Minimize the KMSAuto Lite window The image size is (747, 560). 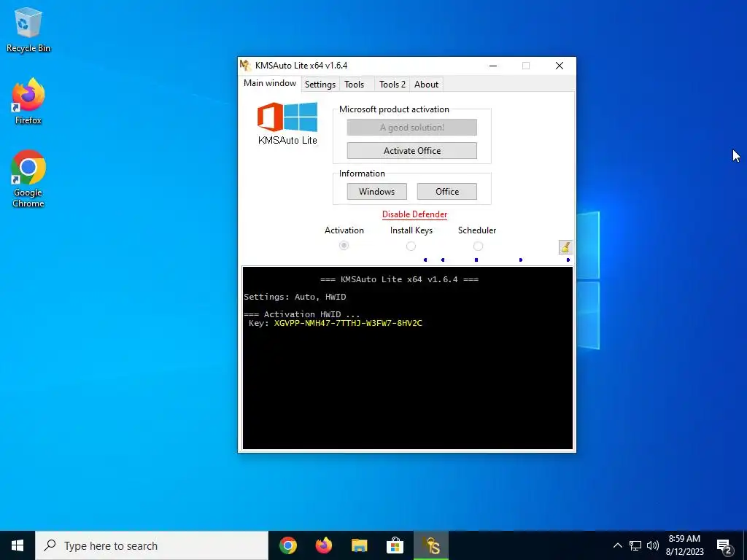(x=493, y=66)
